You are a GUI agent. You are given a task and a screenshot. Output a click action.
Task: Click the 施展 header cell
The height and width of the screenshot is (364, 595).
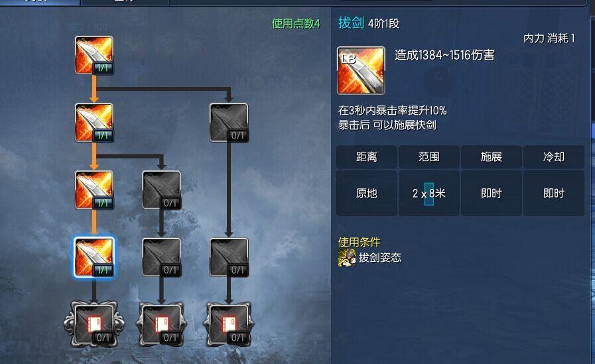tap(492, 157)
